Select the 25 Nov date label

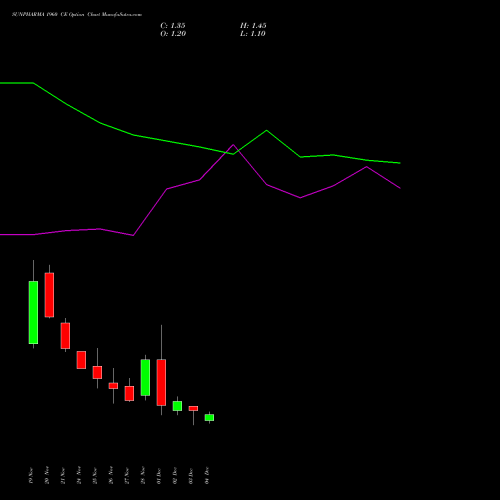click(95, 476)
